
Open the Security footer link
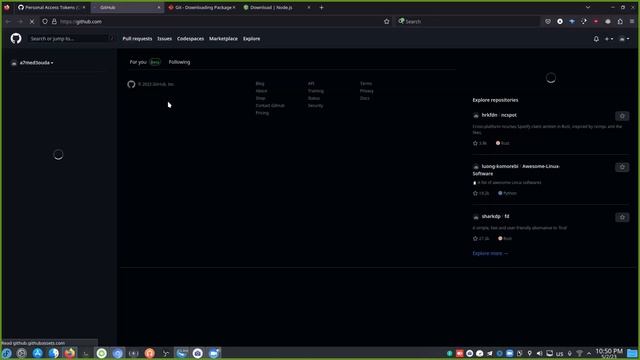click(x=315, y=106)
